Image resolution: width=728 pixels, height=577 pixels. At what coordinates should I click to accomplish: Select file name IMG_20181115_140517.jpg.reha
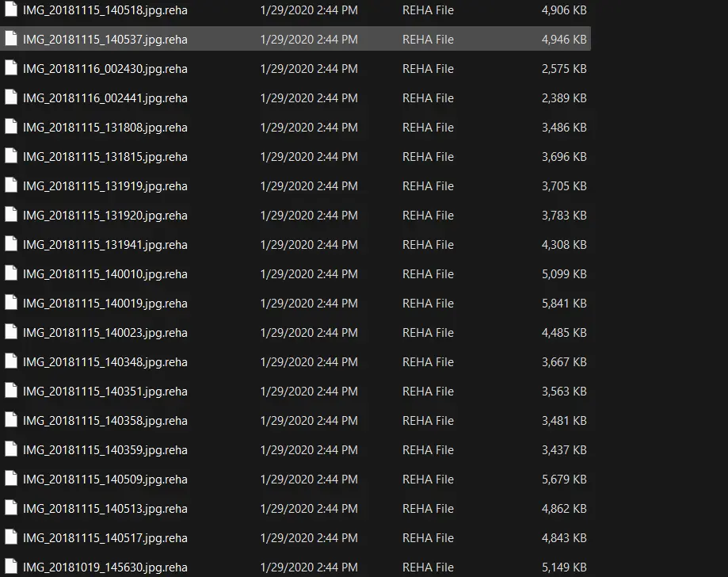(x=105, y=538)
